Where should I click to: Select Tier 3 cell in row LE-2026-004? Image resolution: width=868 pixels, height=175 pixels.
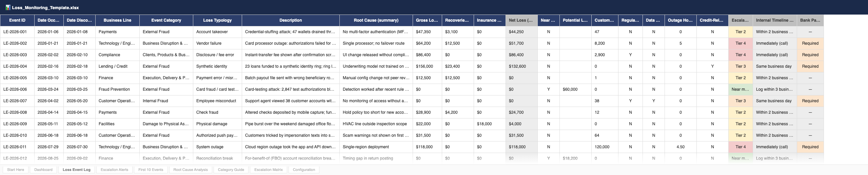tap(741, 66)
